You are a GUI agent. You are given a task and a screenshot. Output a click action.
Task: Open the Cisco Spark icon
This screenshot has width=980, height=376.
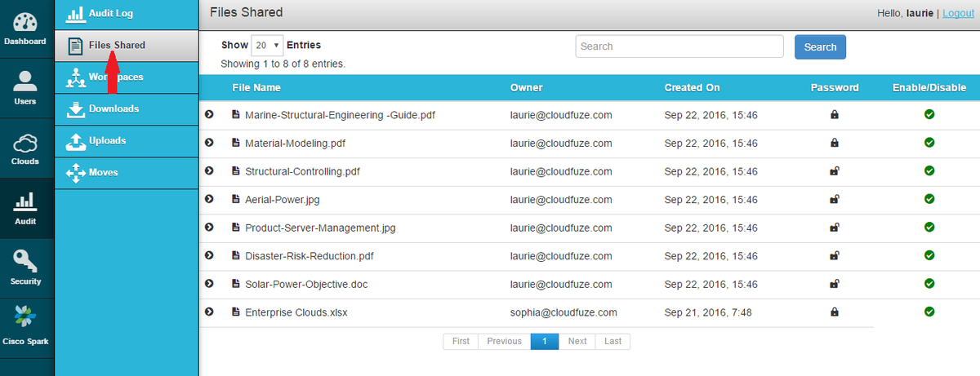26,321
